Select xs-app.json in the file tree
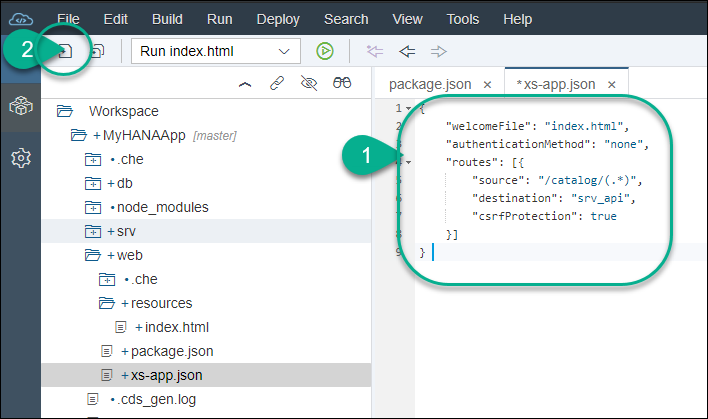The width and height of the screenshot is (708, 419). click(167, 375)
